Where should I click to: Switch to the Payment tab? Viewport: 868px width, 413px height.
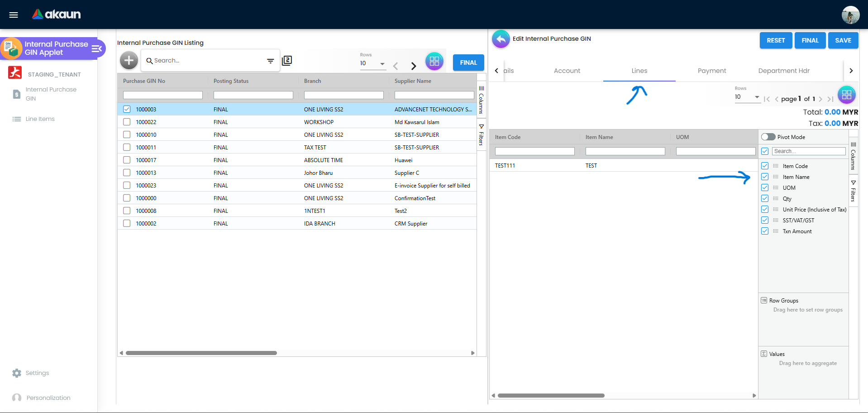pos(711,71)
